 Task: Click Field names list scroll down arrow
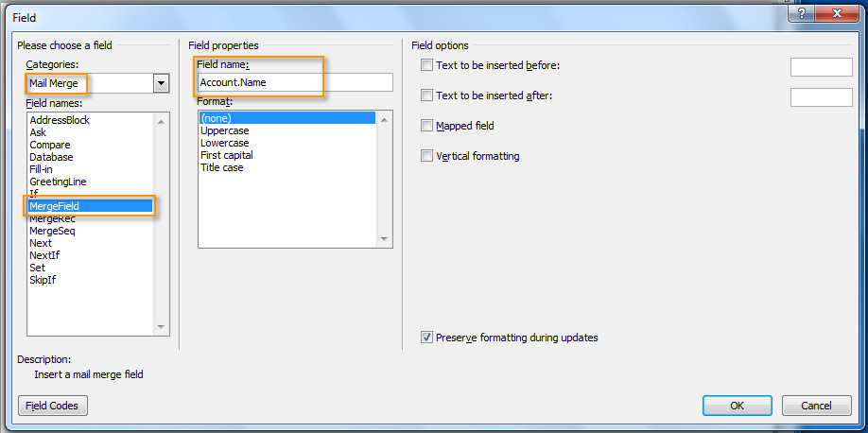pyautogui.click(x=161, y=327)
